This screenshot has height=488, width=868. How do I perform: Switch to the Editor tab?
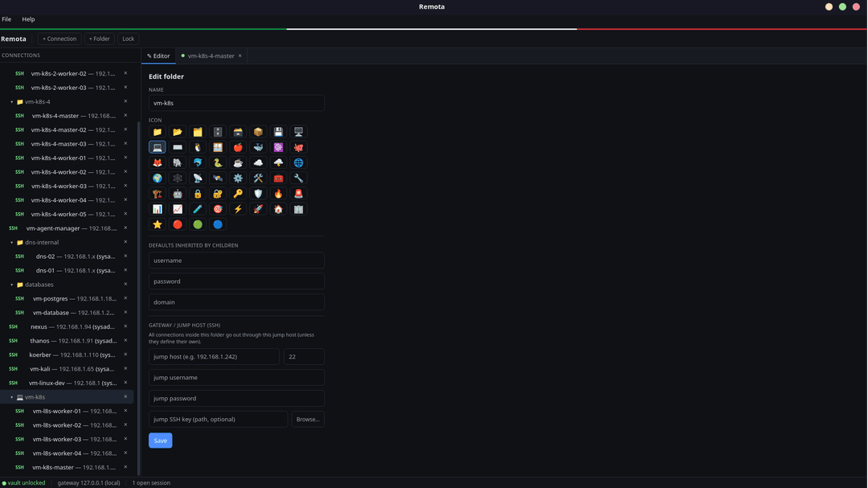tap(159, 56)
